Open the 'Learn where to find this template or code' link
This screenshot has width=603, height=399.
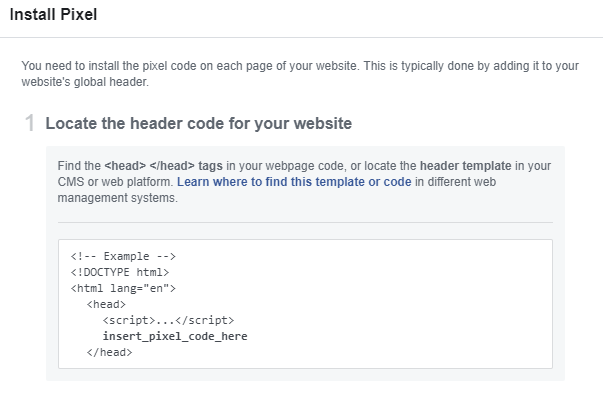[x=294, y=182]
